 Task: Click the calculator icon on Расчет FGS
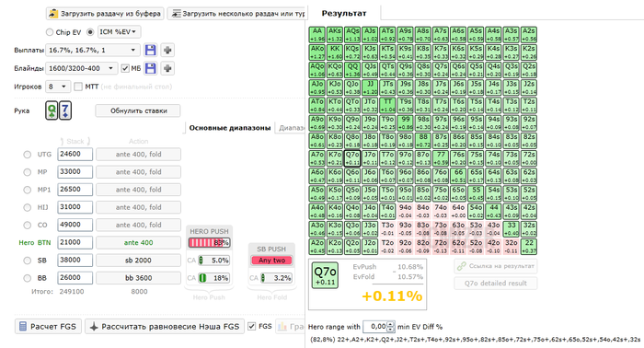(x=23, y=327)
